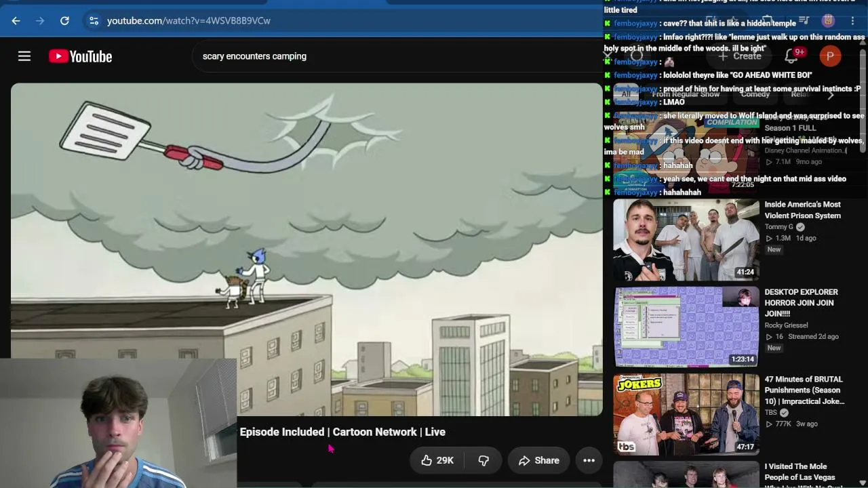Open the 'Inside America's Most Violent Prison System' title
The image size is (868, 488).
click(803, 210)
